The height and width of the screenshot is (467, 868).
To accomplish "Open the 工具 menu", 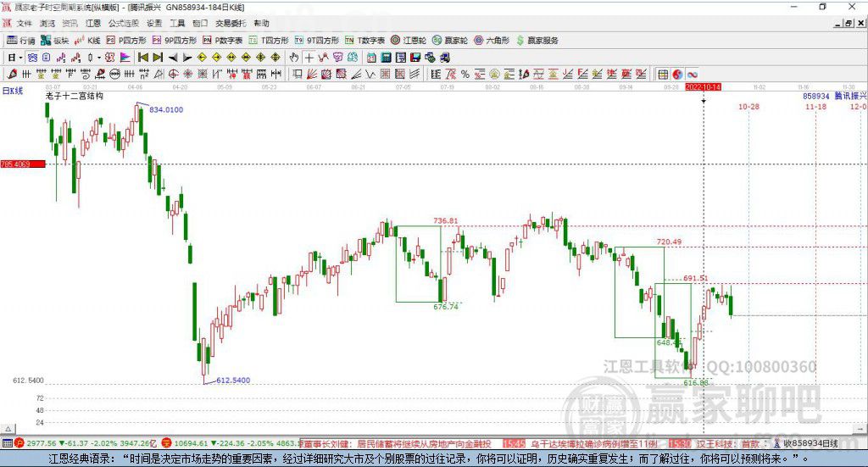I will coord(177,23).
